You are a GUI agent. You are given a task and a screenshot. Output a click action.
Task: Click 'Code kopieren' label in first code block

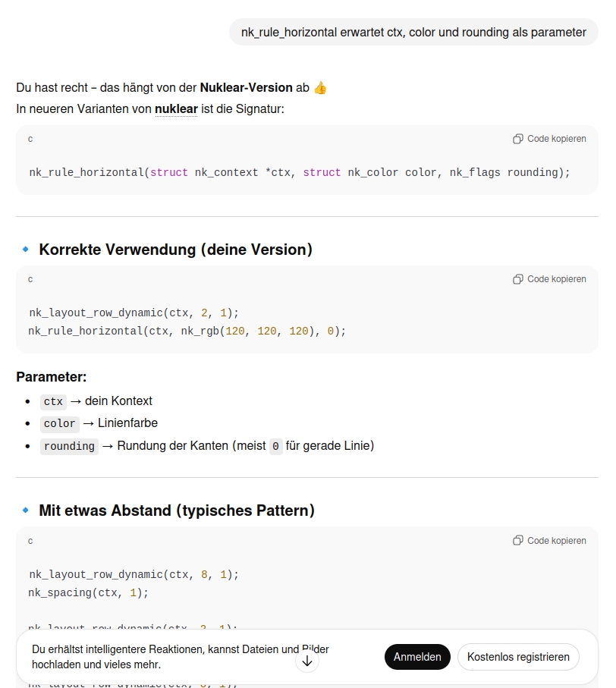[x=556, y=139]
